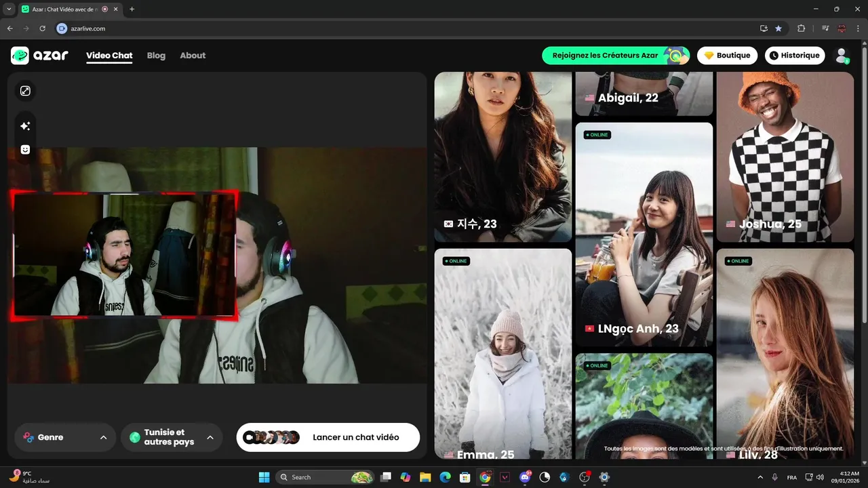Switch the FRA input language
This screenshot has height=488, width=868.
[792, 477]
